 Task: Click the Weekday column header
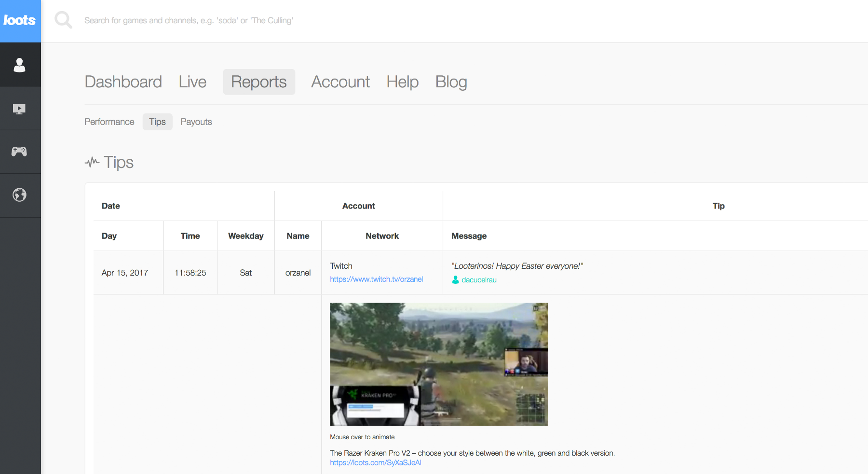246,236
